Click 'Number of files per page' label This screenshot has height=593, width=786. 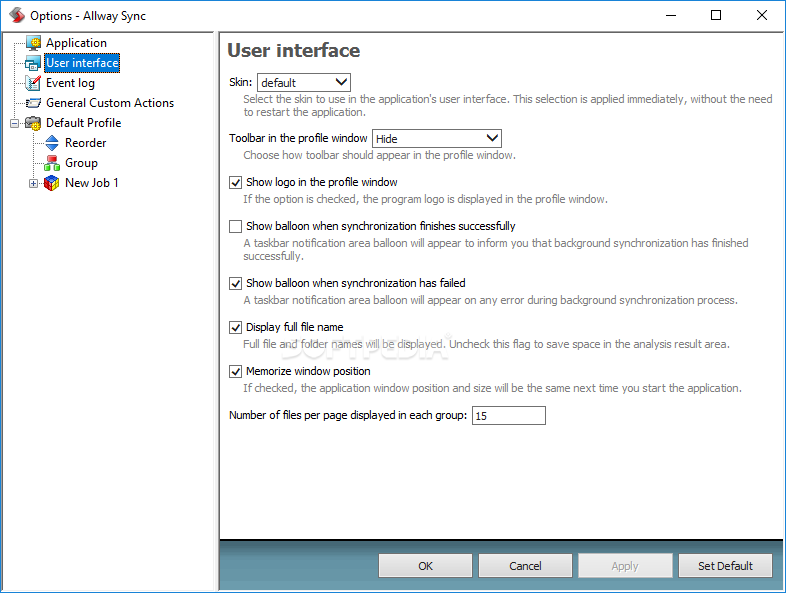pos(348,415)
